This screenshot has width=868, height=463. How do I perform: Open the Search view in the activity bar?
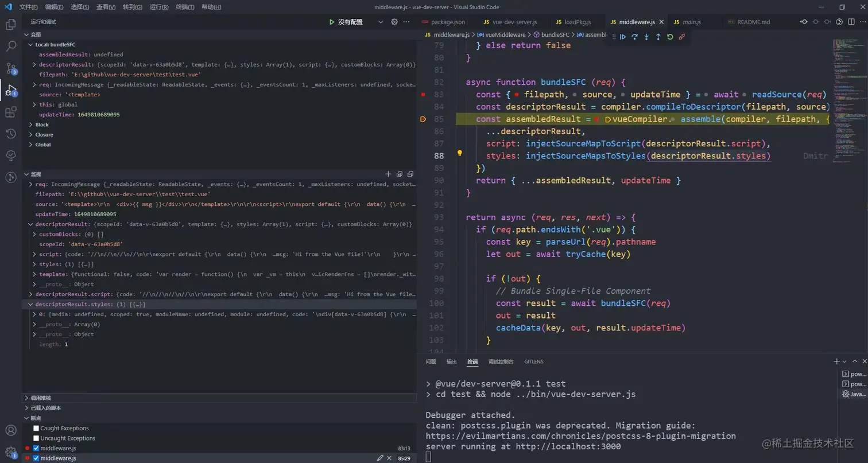pos(10,46)
